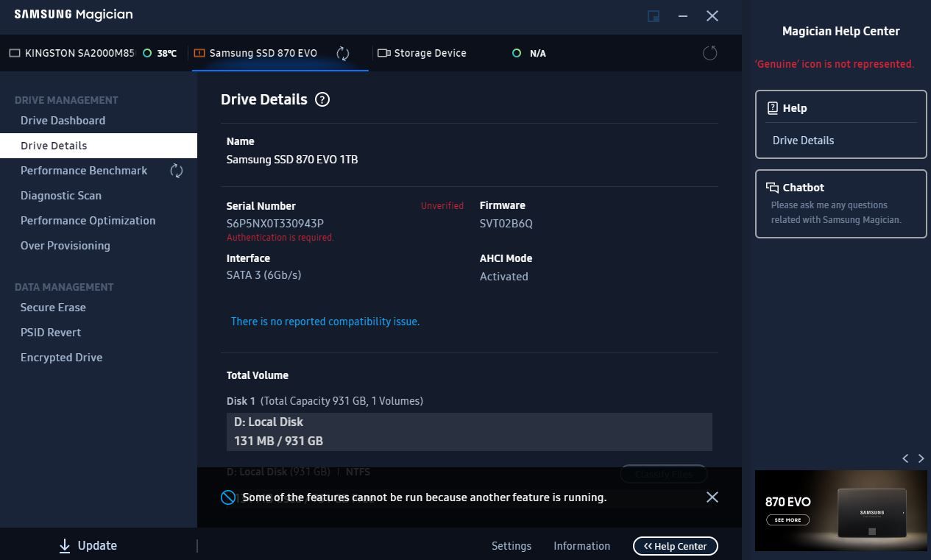This screenshot has width=931, height=560.
Task: Click the Storage Device N/A reading
Action: coord(538,54)
